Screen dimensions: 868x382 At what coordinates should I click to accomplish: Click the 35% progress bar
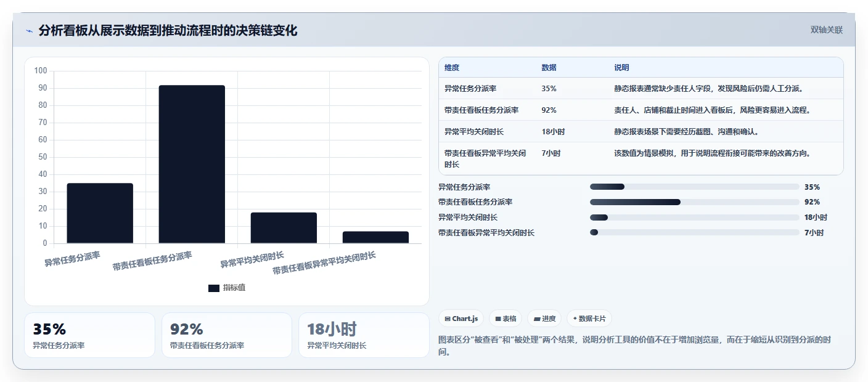pos(695,187)
